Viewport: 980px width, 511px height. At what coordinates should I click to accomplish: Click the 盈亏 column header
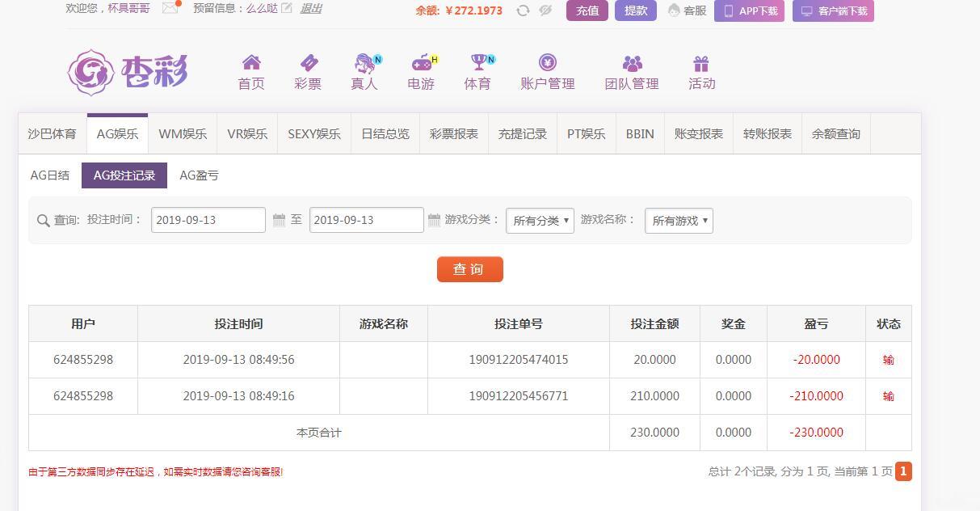pos(817,323)
